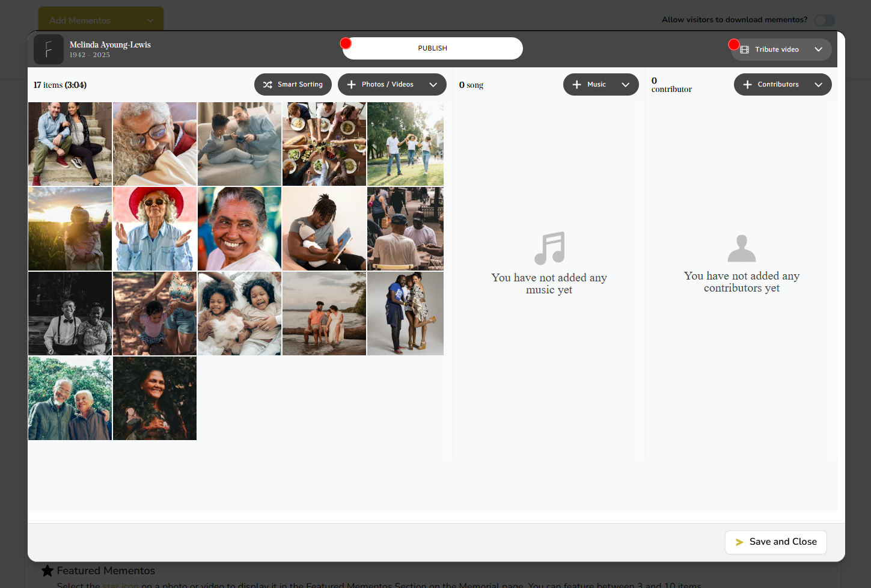Open the overhead dinner table photo
The image size is (871, 588).
point(324,144)
